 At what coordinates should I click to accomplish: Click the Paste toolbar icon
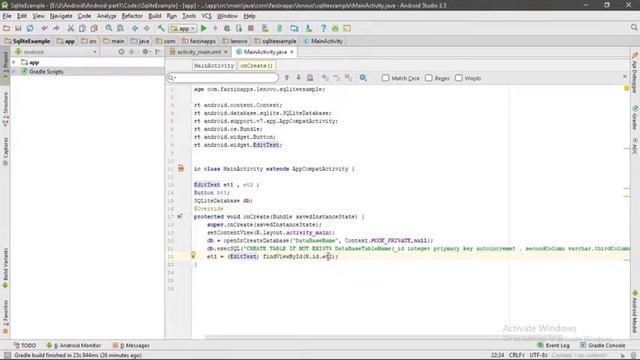pos(94,29)
